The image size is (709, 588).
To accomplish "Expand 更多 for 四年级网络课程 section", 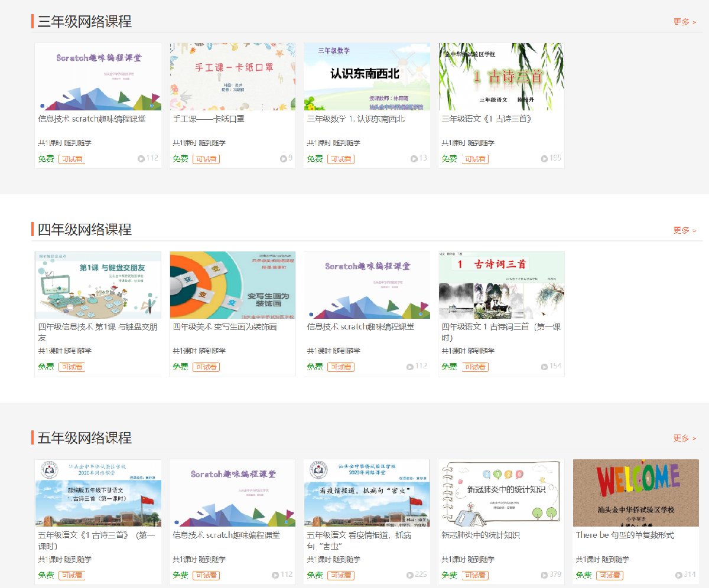I will point(684,230).
